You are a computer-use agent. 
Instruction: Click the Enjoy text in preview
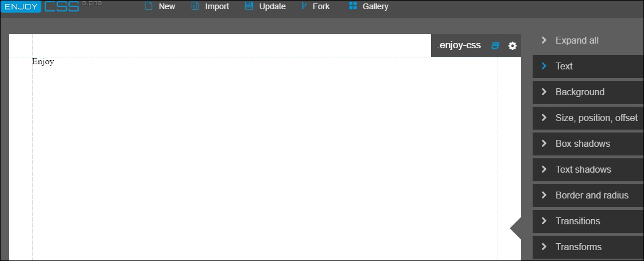coord(43,62)
